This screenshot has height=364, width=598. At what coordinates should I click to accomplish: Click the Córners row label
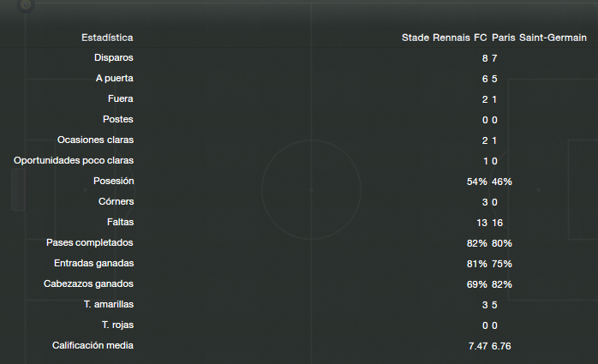(116, 201)
